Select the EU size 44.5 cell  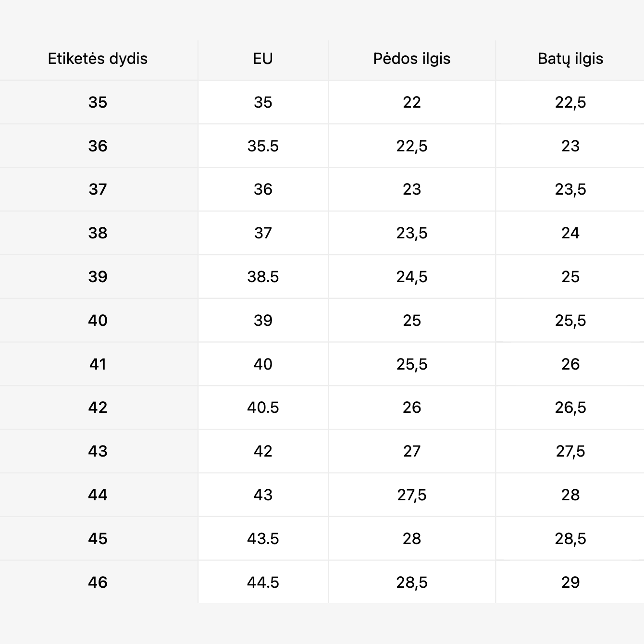(263, 582)
